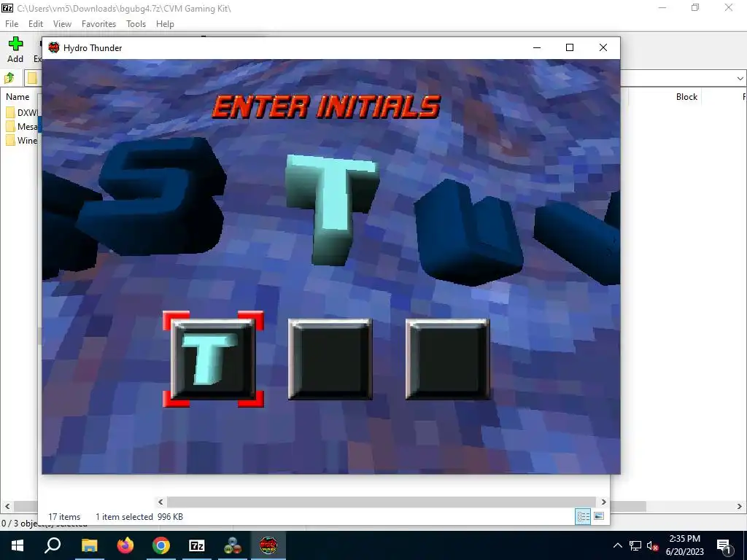Minimize the 7-Zip window
The image size is (747, 560).
click(662, 7)
